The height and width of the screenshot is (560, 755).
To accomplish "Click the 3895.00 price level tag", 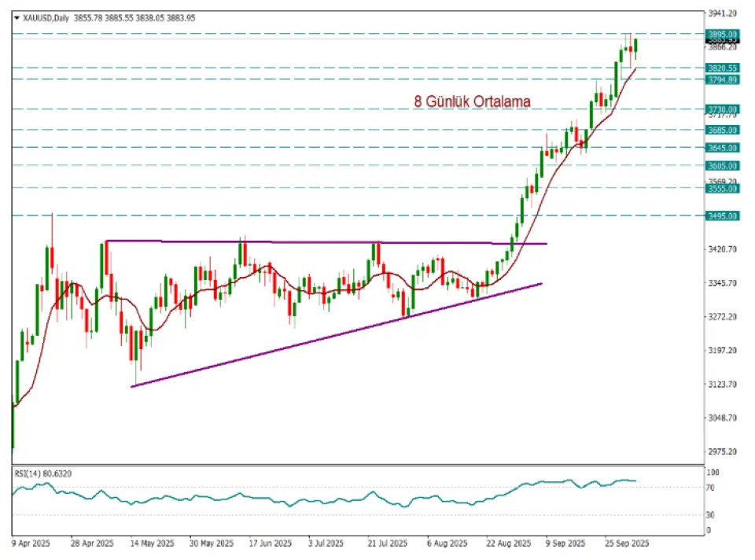I will (x=722, y=35).
